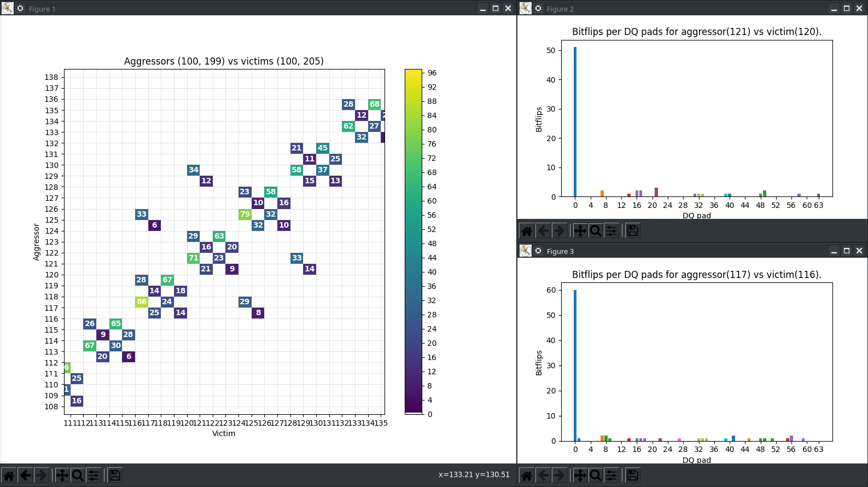
Task: Click pin icon in Figure 3 titlebar
Action: (538, 251)
